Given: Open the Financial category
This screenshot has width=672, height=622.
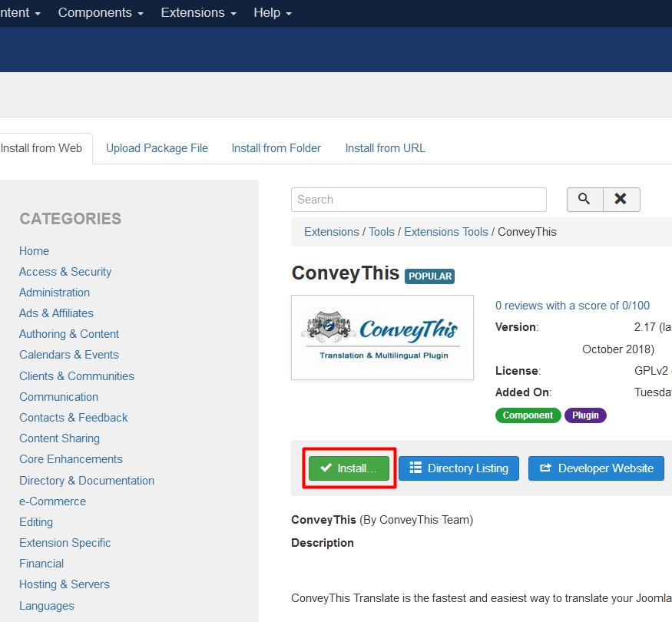Looking at the screenshot, I should [x=41, y=564].
